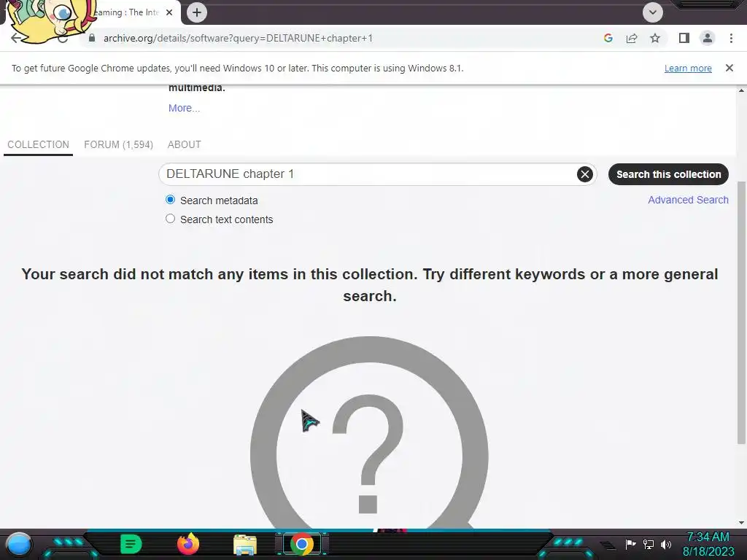Bookmark this page with star icon
747x560 pixels.
pyautogui.click(x=655, y=38)
